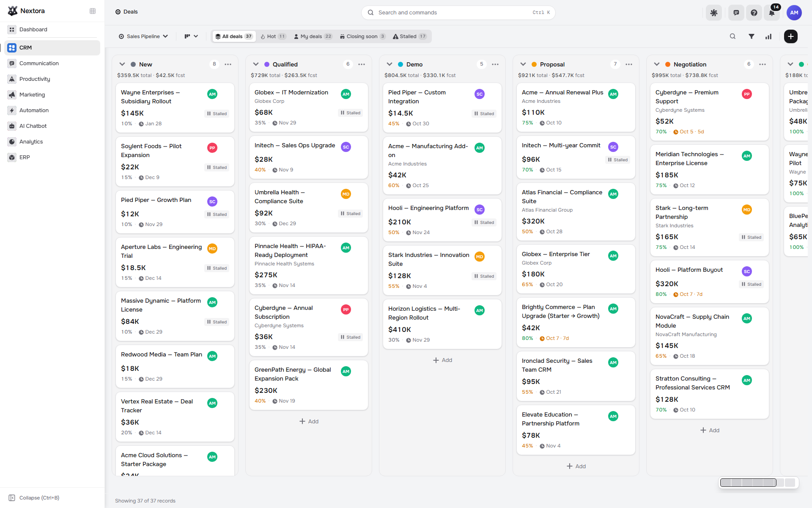Click the Search and commands field

coord(458,13)
